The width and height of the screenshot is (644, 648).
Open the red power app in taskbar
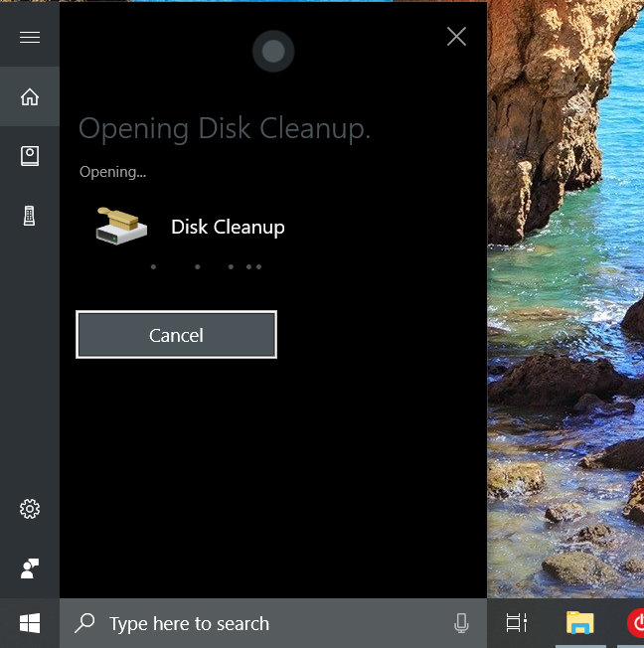pyautogui.click(x=636, y=623)
